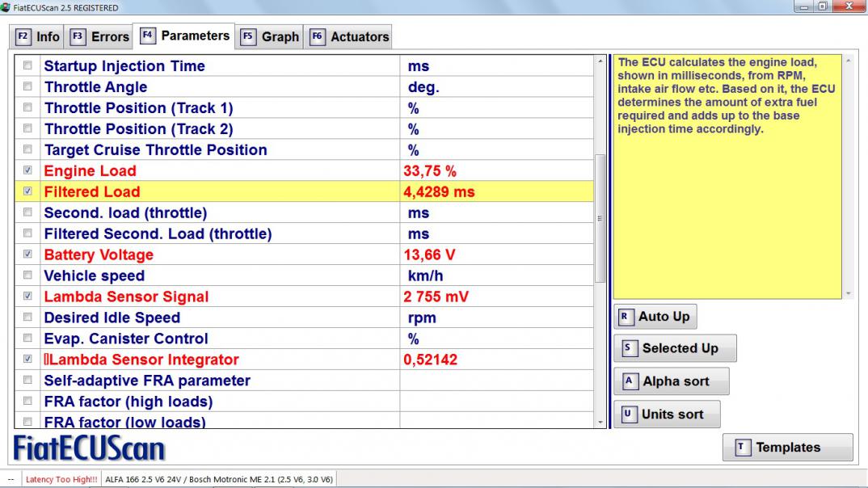Click the U key icon on Units sort
868x488 pixels.
coord(629,414)
